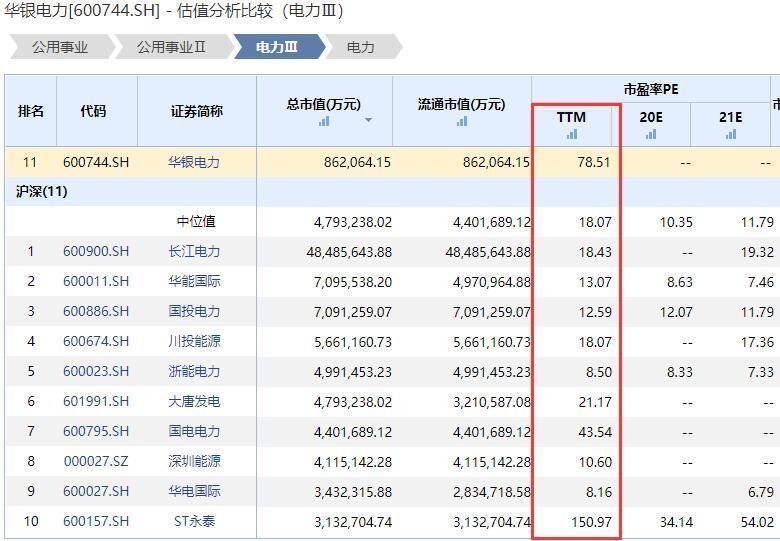Open the 华电国际 security name link
The height and width of the screenshot is (541, 780).
click(194, 491)
